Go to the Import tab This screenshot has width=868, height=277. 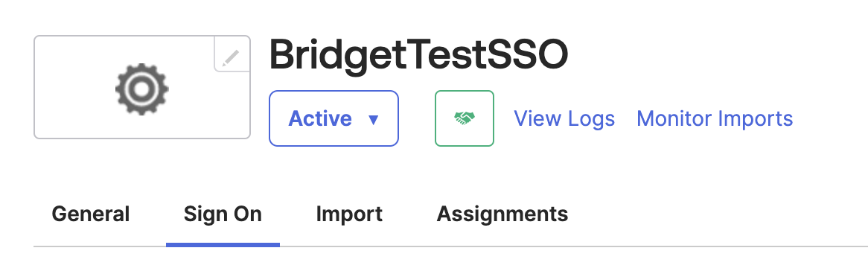[x=349, y=214]
